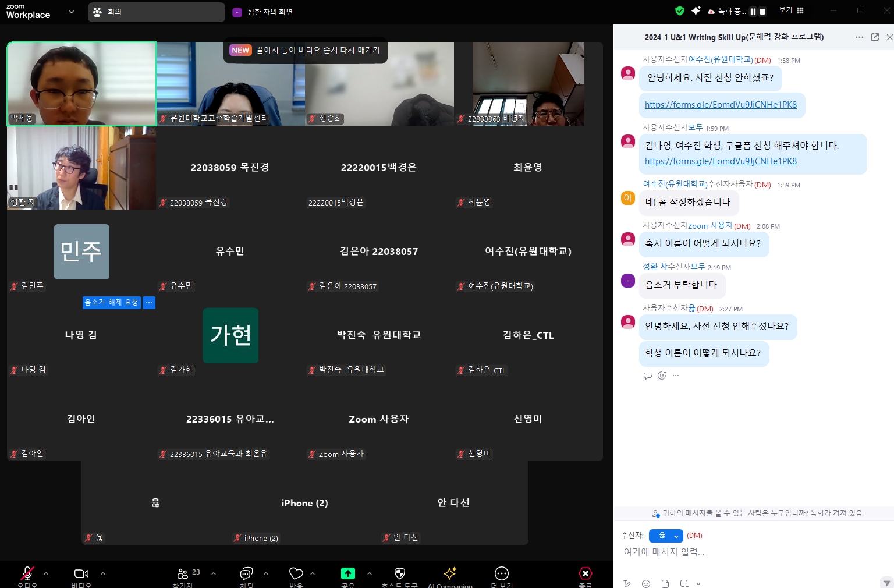This screenshot has width=894, height=588.
Task: Select 박세웅's video thumbnail
Action: [x=81, y=83]
